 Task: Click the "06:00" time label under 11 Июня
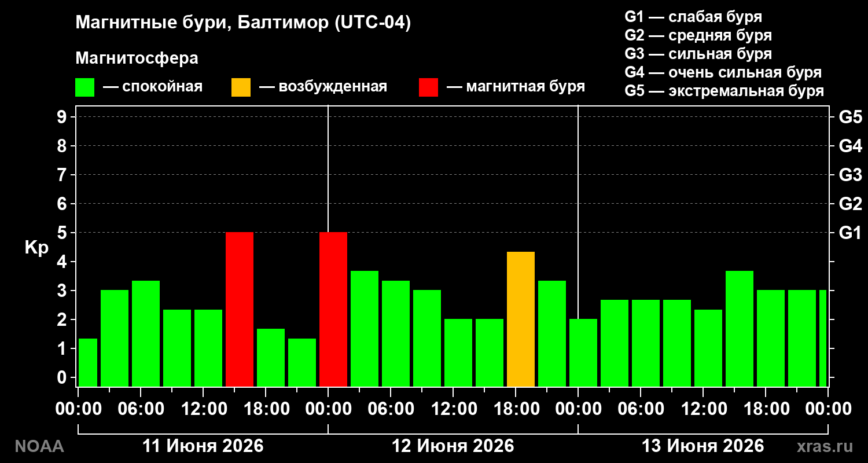tap(141, 409)
